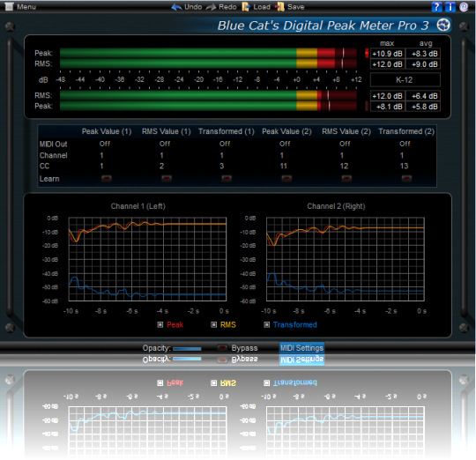Open the Menu icon at top left
Image resolution: width=476 pixels, height=460 pixels.
(9, 6)
